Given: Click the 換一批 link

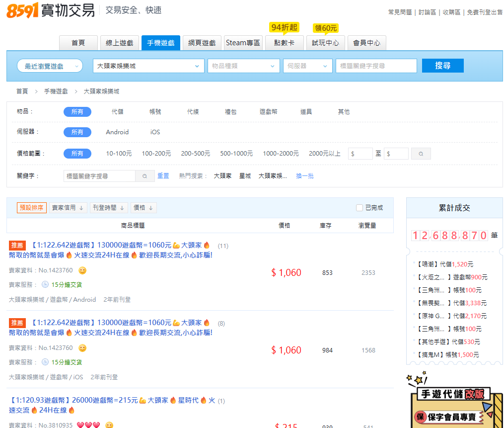Looking at the screenshot, I should click(305, 176).
